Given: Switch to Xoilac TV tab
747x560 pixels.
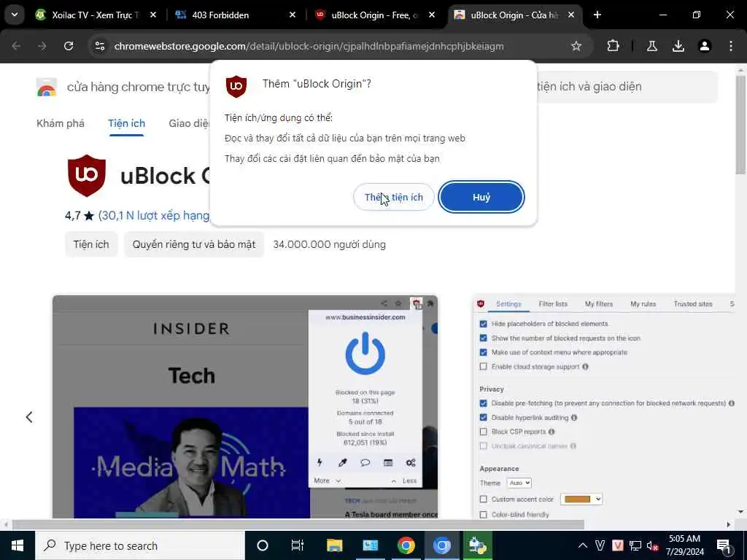Looking at the screenshot, I should point(96,15).
